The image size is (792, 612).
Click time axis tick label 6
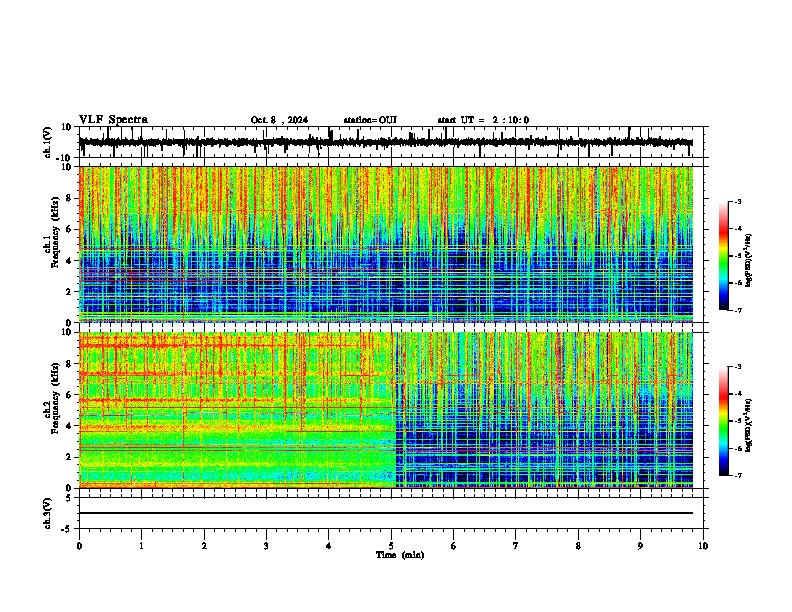[x=454, y=546]
